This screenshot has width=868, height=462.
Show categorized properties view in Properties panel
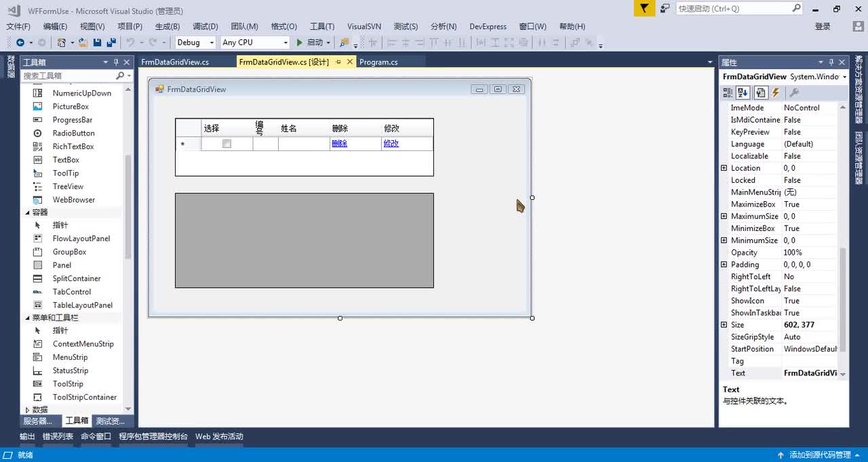728,92
